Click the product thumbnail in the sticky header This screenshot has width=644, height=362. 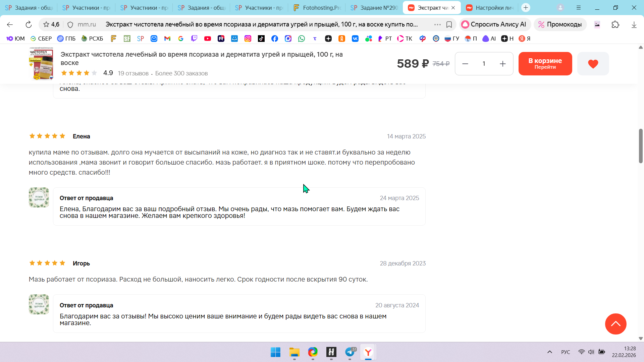pyautogui.click(x=41, y=64)
